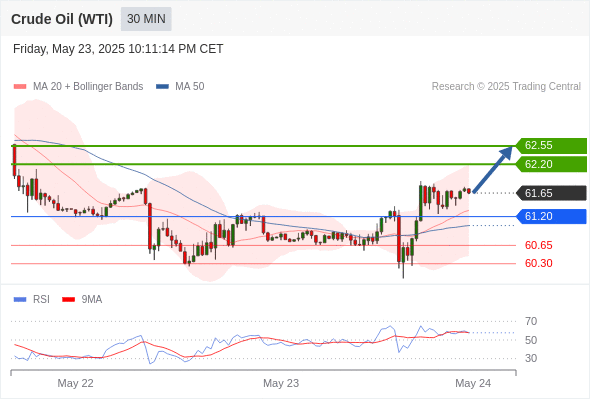Click the RSI 50 level label
The width and height of the screenshot is (590, 400).
coord(531,340)
